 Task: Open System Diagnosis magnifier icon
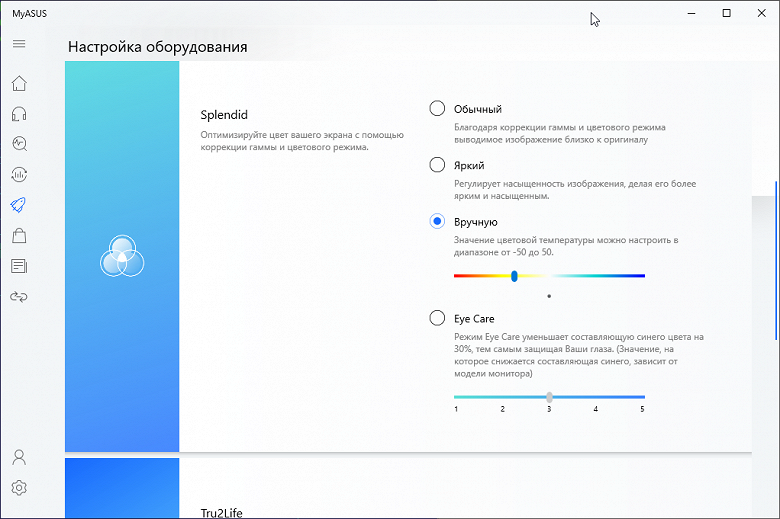click(x=19, y=144)
